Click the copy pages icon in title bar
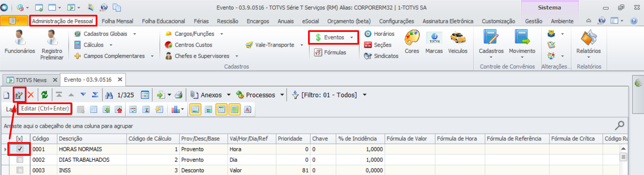 coord(117,7)
